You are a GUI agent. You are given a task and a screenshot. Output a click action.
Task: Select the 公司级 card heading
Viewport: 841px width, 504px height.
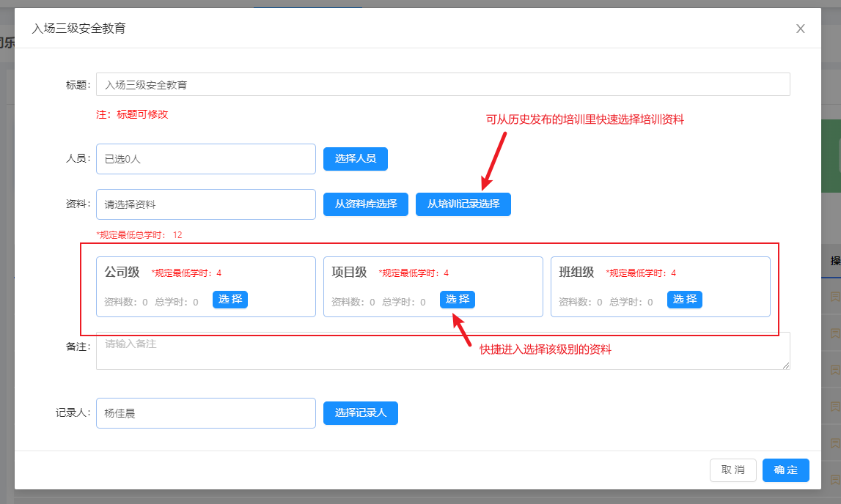[122, 273]
